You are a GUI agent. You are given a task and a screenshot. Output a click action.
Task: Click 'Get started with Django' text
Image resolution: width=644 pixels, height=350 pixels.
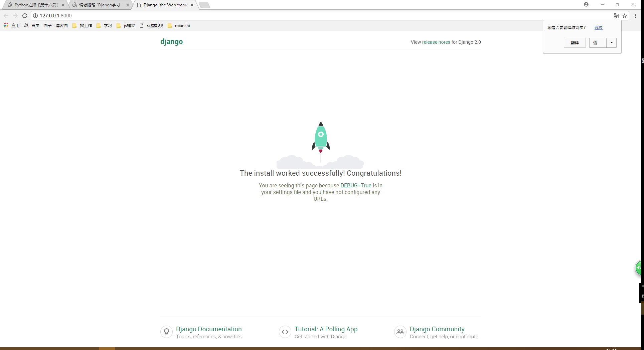coord(320,337)
